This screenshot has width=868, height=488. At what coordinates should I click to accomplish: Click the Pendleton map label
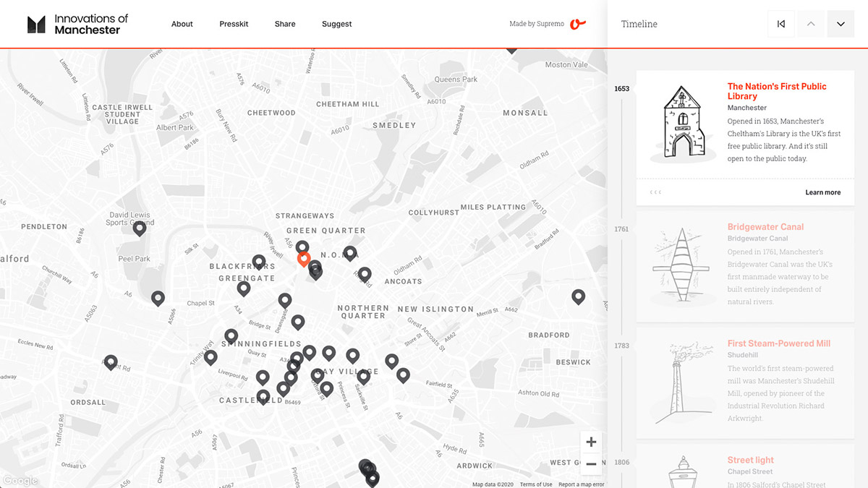click(44, 226)
